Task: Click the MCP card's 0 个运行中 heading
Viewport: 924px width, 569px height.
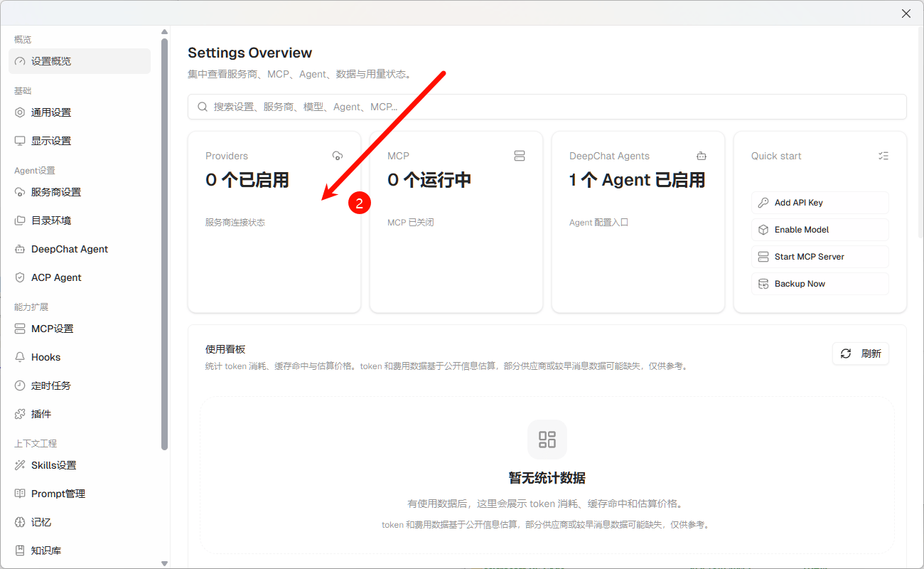Action: point(429,180)
